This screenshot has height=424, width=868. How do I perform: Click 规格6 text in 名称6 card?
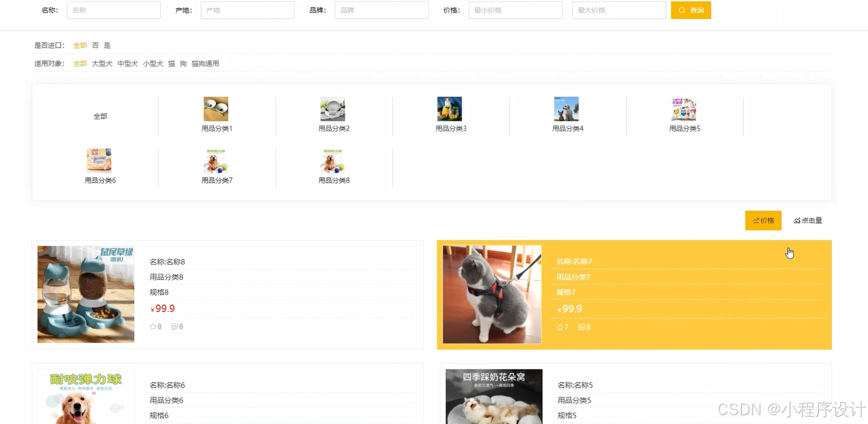coord(159,416)
